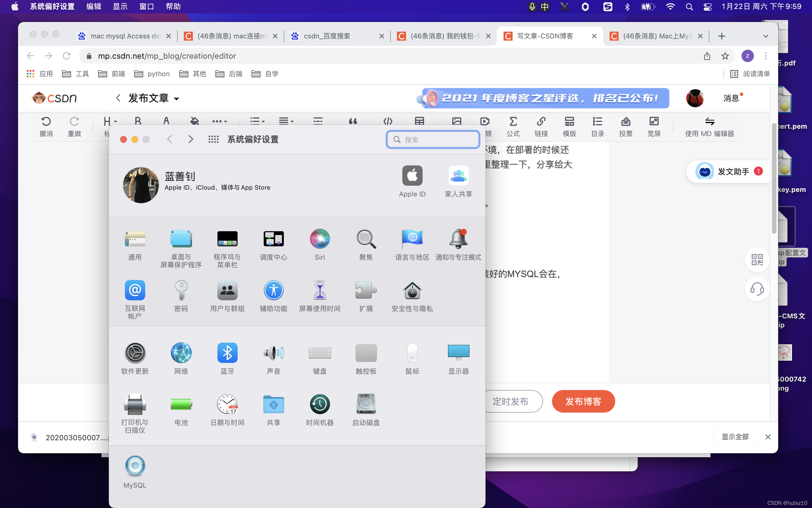Screen dimensions: 812x508
Task: Expand the CSDN heading (H) dropdown
Action: (x=115, y=122)
